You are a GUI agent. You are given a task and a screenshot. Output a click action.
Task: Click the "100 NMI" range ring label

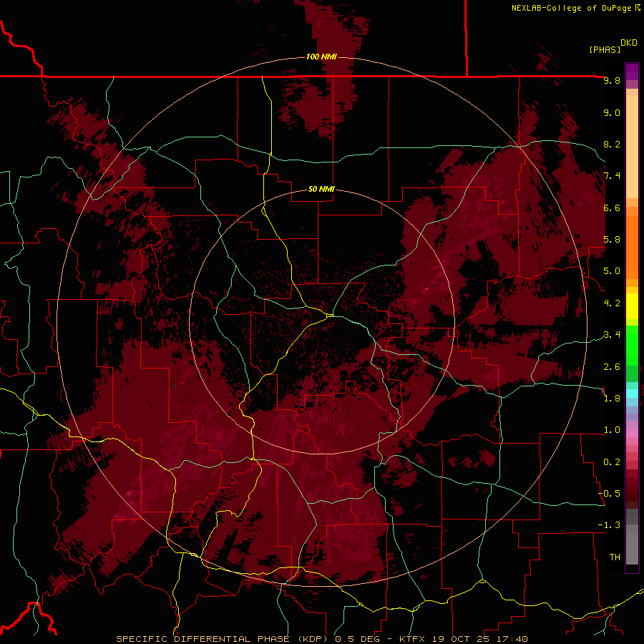321,57
